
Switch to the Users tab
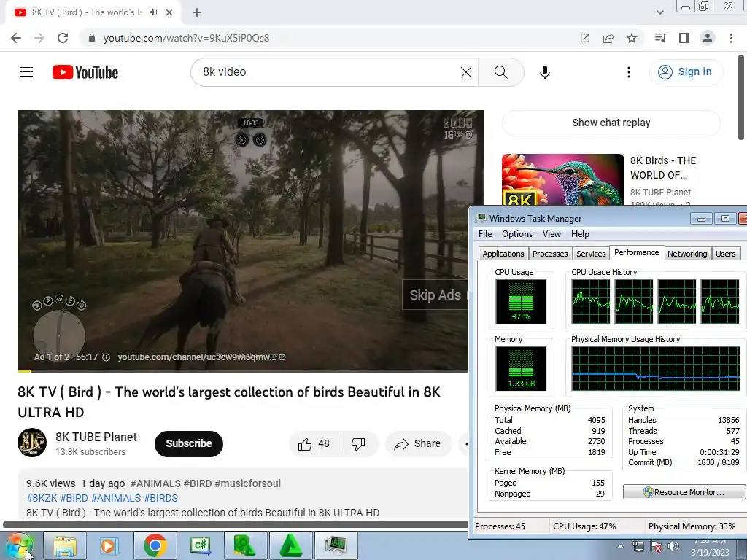(x=725, y=254)
